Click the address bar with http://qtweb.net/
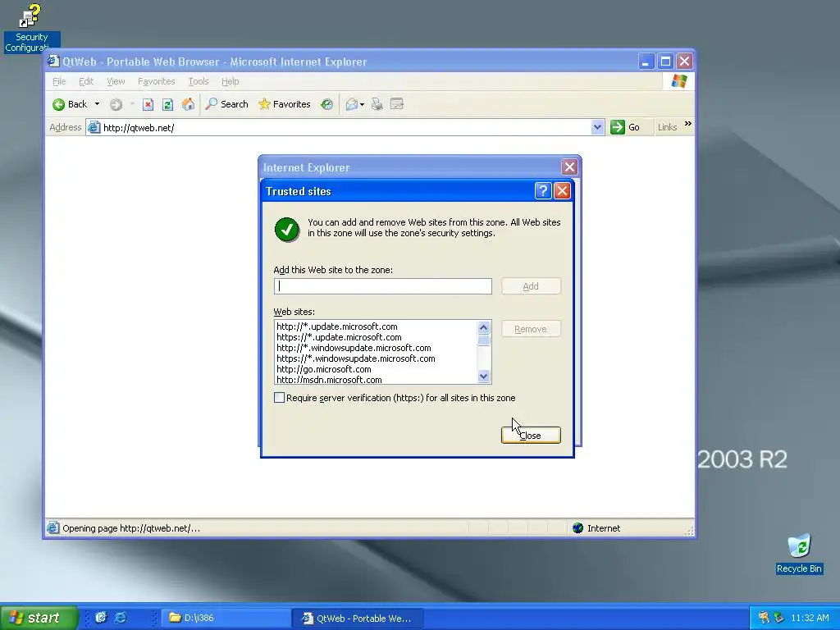Viewport: 840px width, 630px height. coord(345,127)
